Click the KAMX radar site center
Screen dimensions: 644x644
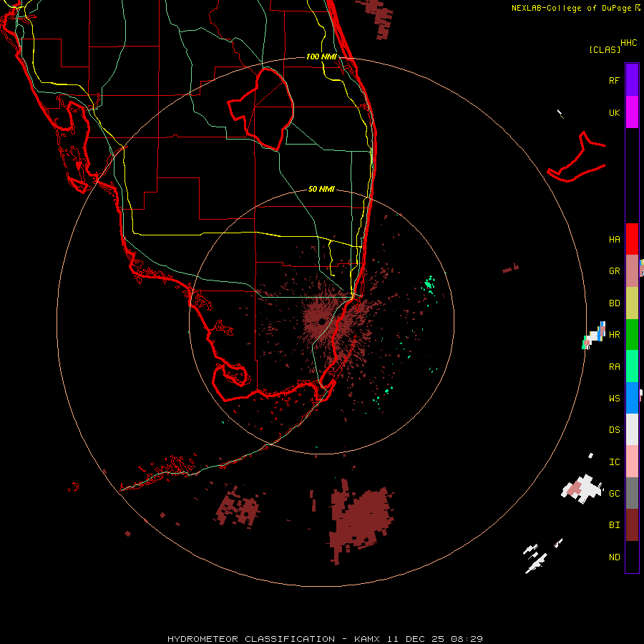tap(322, 321)
